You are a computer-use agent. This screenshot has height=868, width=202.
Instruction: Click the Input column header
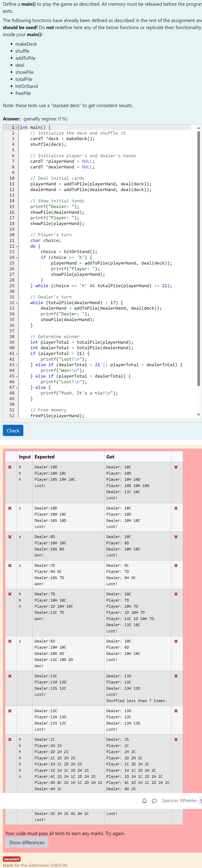25,457
